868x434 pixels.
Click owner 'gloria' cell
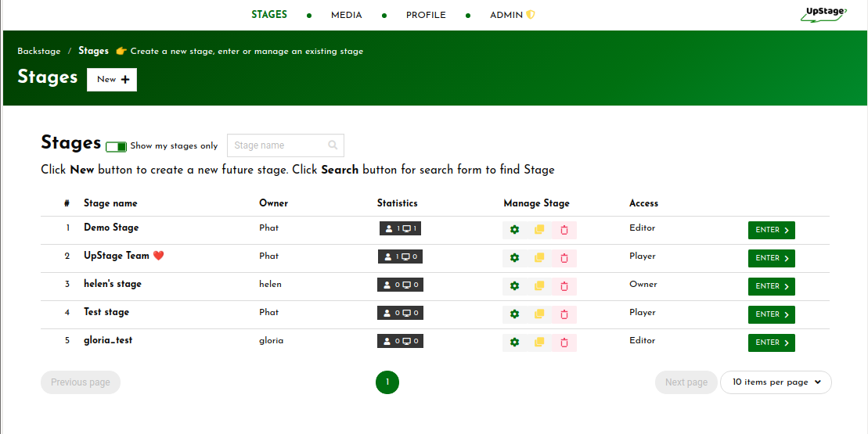click(272, 341)
